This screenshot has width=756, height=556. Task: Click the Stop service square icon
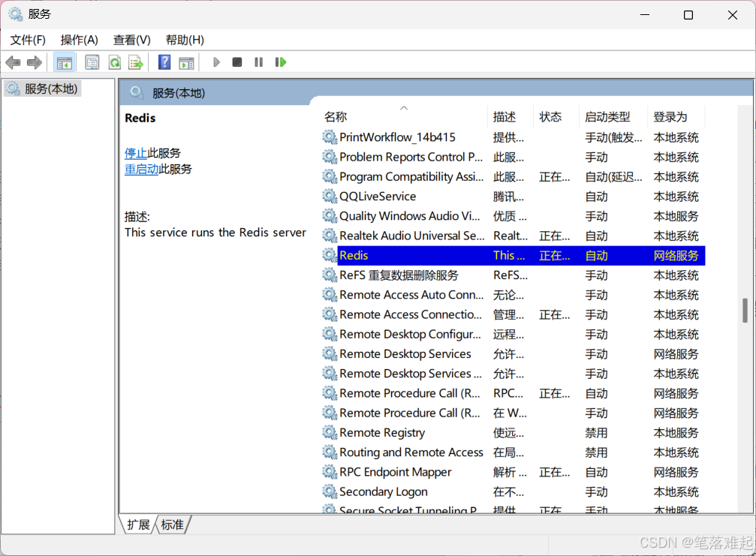click(236, 62)
